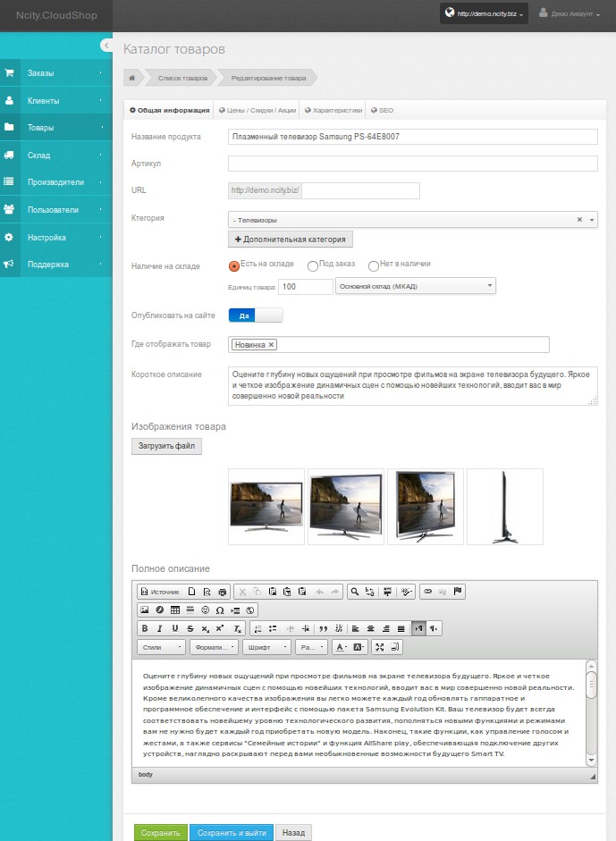Toggle 'Опубликовать на сайте' switch
Image resolution: width=616 pixels, height=841 pixels.
point(256,315)
